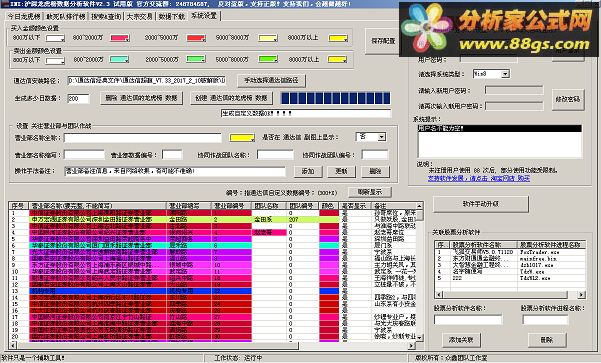This screenshot has width=601, height=363.
Task: Click branch table horizontal scrollbar right arrow
Action: pyautogui.click(x=412, y=345)
